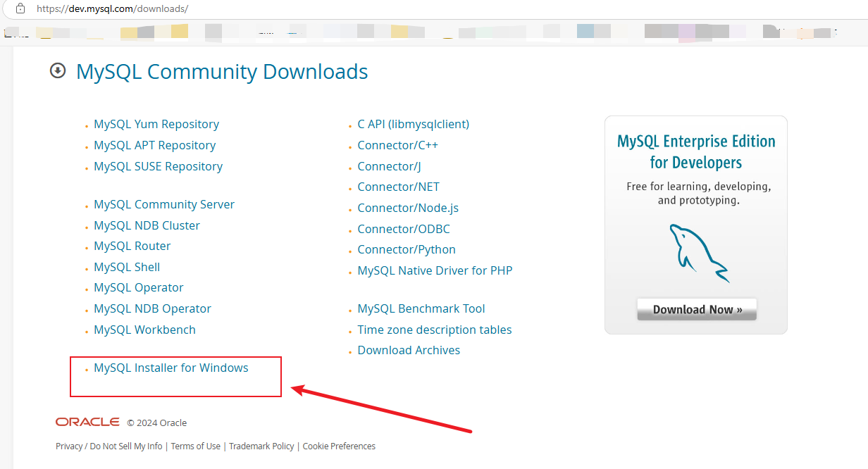Go to Download Archives

coord(409,350)
